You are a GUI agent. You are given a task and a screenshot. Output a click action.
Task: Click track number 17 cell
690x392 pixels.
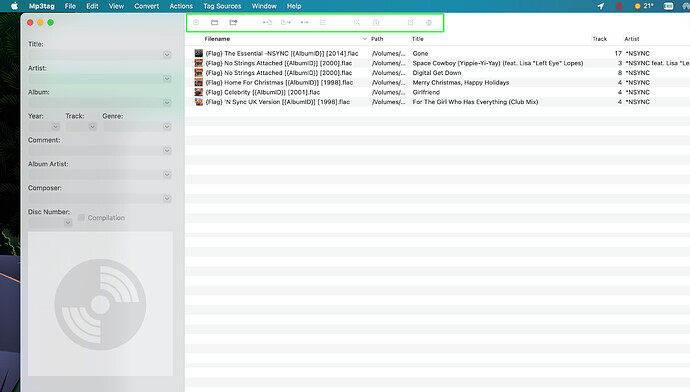(618, 53)
